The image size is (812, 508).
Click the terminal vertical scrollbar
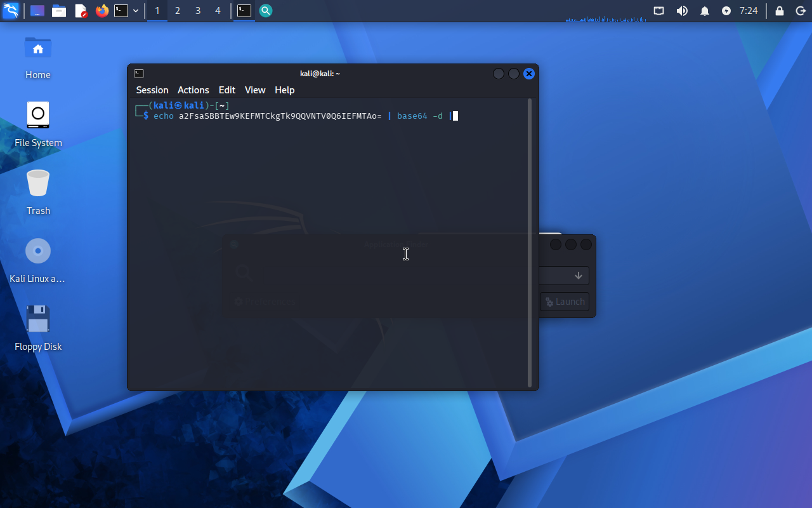(530, 243)
